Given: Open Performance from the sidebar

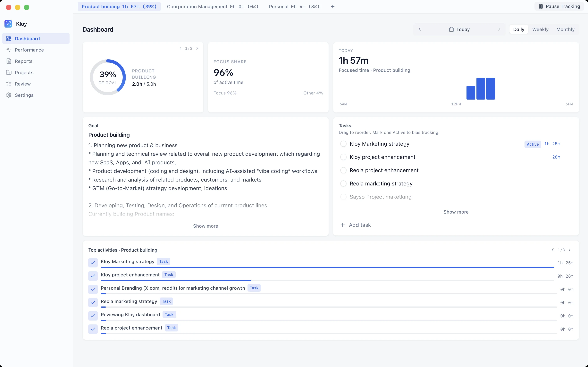Looking at the screenshot, I should (x=36, y=50).
